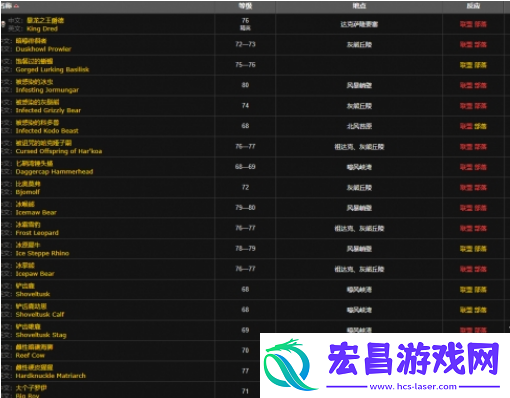510x398 pixels.
Task: Click the level value 68—69
Action: 245,167
